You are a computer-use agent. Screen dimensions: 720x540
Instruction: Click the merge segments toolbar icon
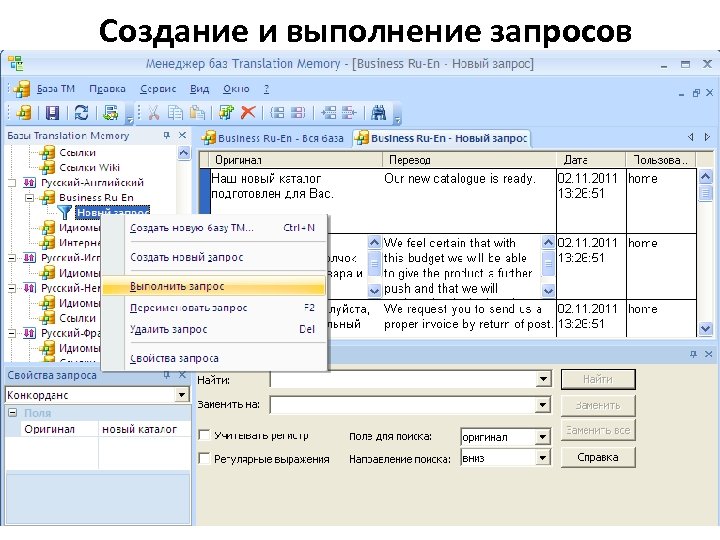point(277,112)
